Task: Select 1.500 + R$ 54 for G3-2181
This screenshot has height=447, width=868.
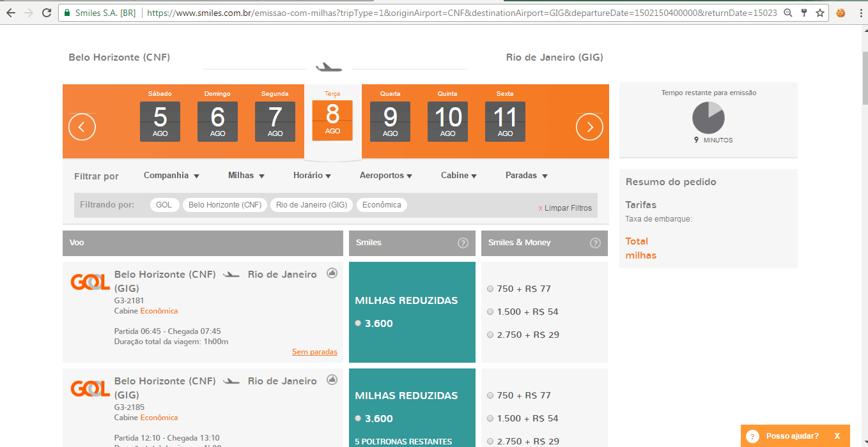Action: pos(490,312)
